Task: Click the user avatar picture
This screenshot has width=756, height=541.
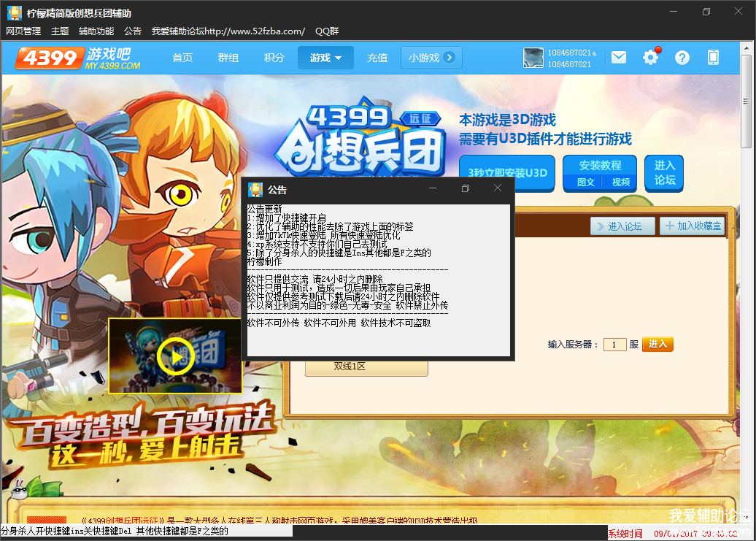Action: 533,58
